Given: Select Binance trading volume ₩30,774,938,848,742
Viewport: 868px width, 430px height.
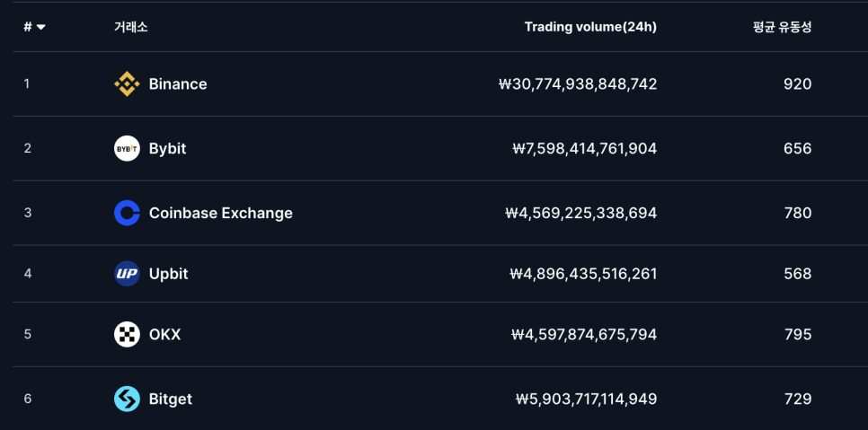Looking at the screenshot, I should [x=578, y=84].
